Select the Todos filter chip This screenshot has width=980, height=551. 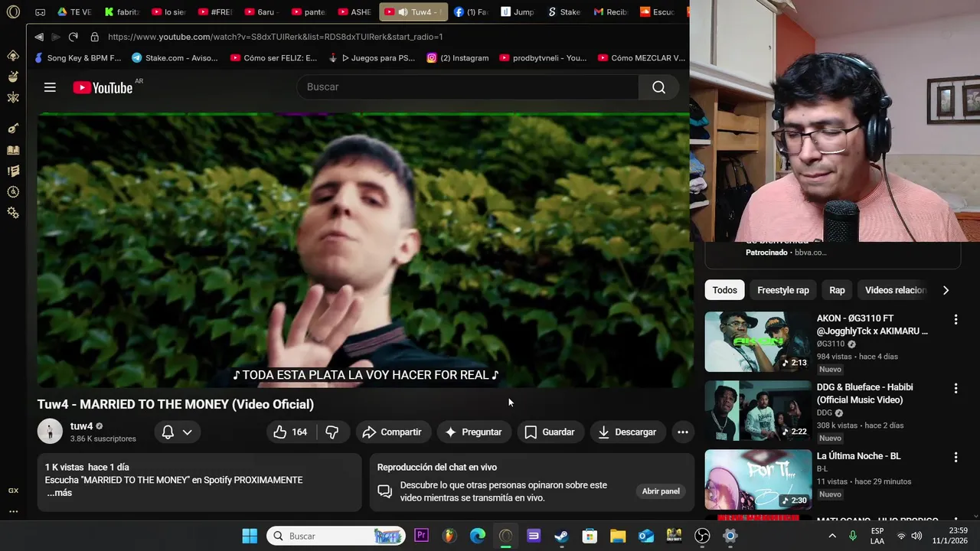coord(724,290)
